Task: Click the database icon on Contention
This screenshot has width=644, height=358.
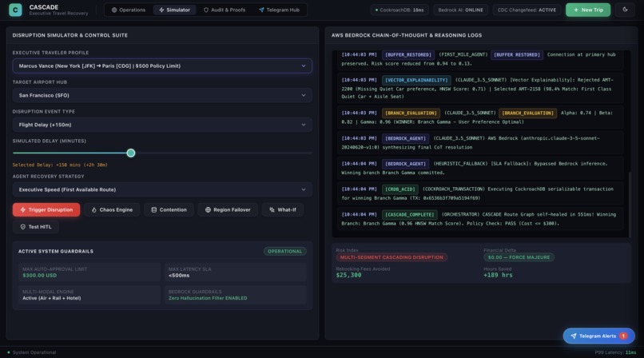Action: tap(153, 210)
